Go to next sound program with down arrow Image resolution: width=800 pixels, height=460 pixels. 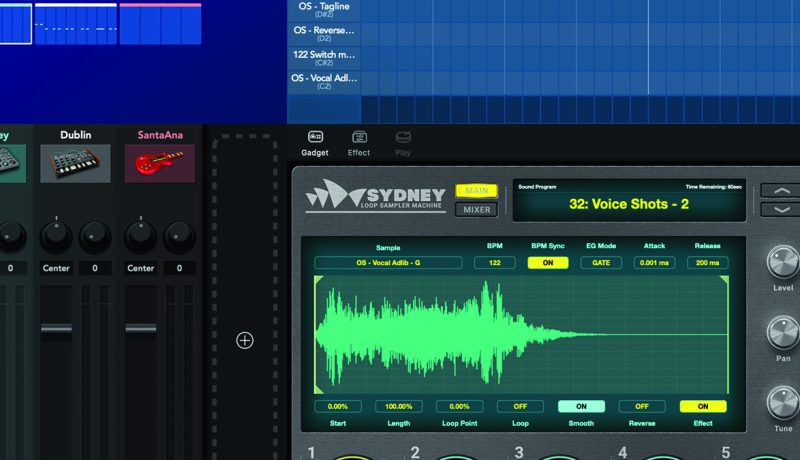(781, 210)
